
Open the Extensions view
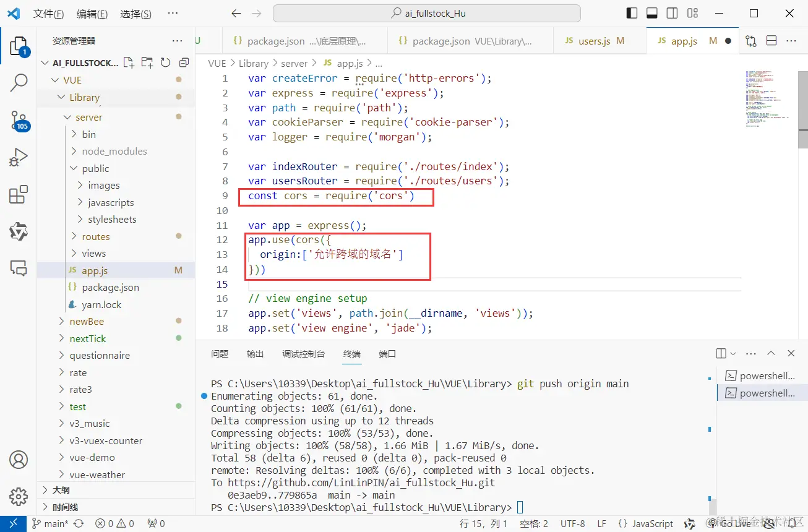tap(19, 194)
